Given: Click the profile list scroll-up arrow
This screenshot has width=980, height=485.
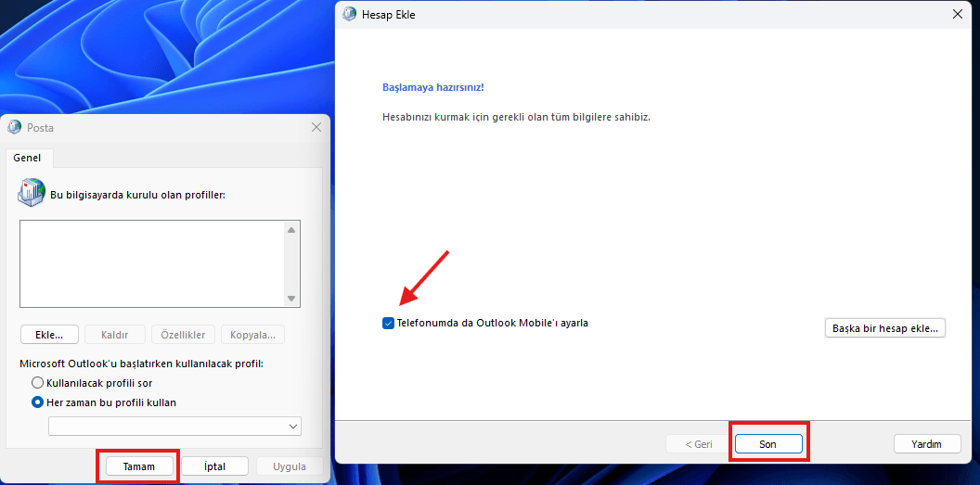Looking at the screenshot, I should coord(291,230).
